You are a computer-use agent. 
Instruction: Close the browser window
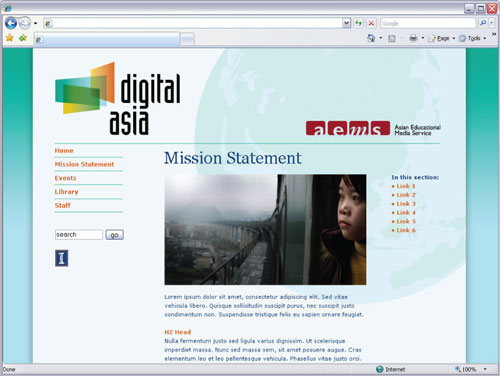point(492,9)
